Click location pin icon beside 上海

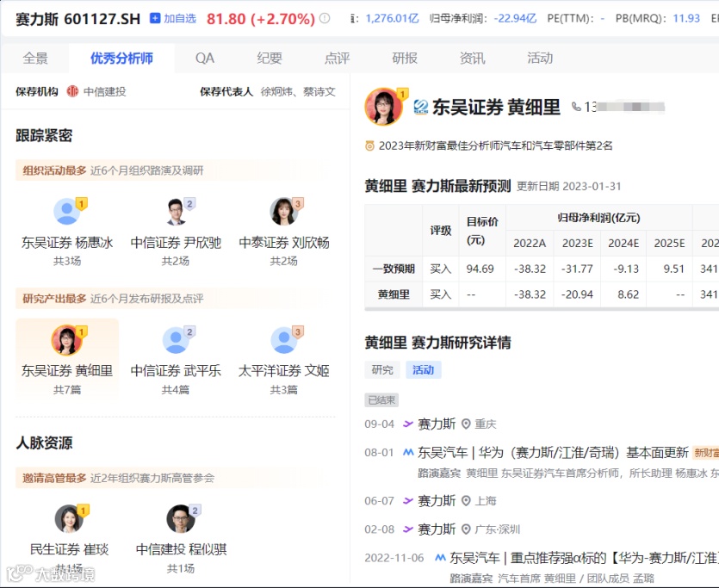point(466,500)
